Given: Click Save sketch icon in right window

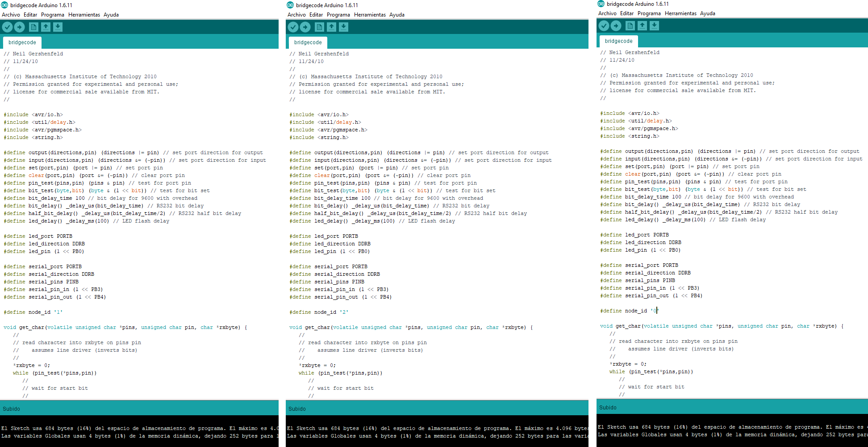Looking at the screenshot, I should pyautogui.click(x=654, y=25).
